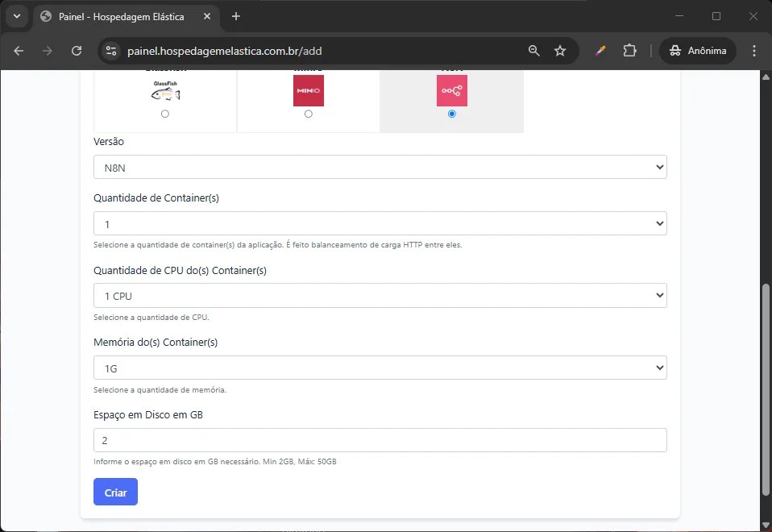Open a new browser tab
This screenshot has height=532, width=772.
[x=236, y=16]
